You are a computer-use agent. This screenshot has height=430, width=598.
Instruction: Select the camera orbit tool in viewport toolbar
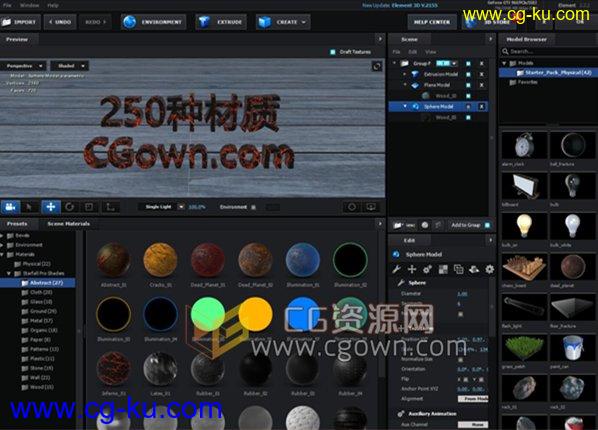point(10,207)
